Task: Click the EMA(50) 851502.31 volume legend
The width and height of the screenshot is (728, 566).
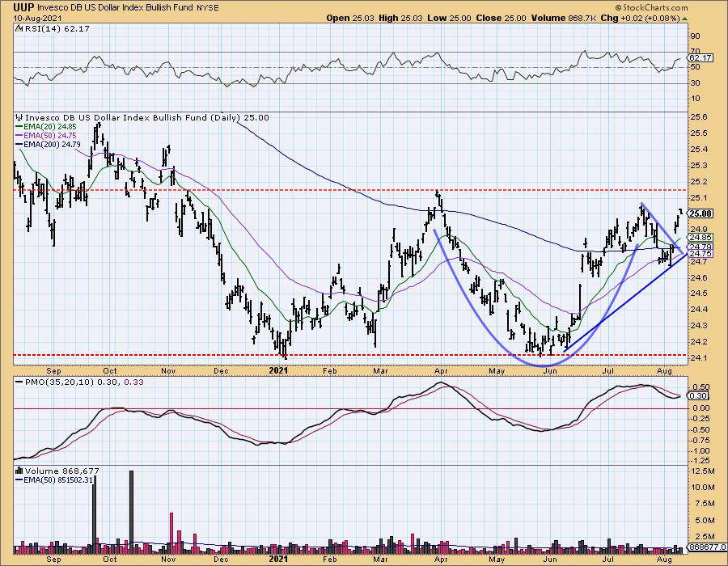Action: click(x=54, y=480)
